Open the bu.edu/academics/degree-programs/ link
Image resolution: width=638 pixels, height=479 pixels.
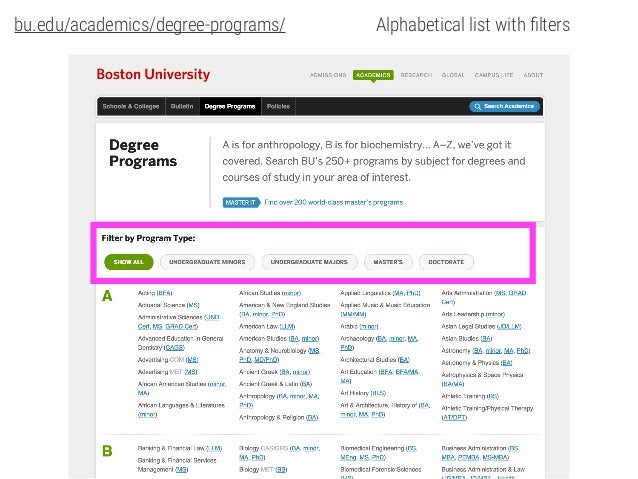tap(149, 25)
